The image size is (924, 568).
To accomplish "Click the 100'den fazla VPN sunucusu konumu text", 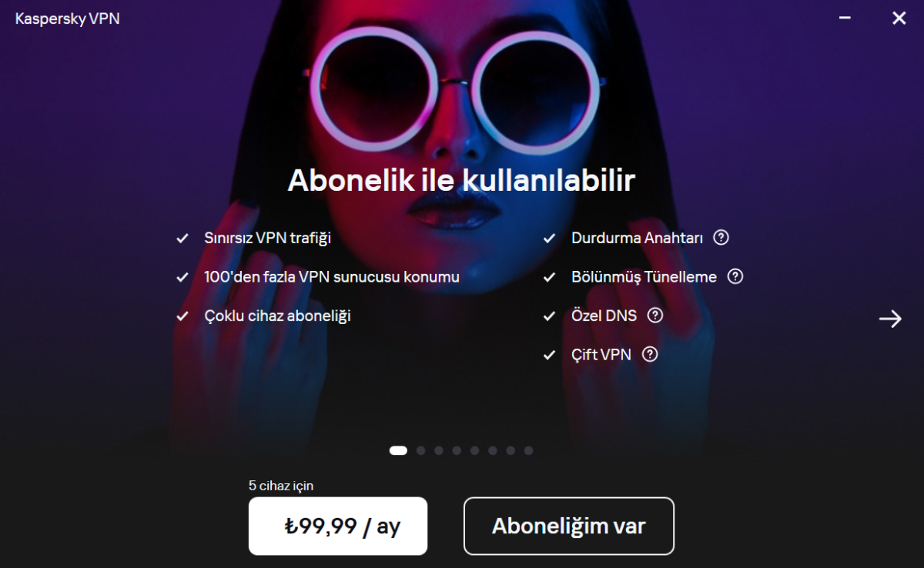I will [x=332, y=276].
